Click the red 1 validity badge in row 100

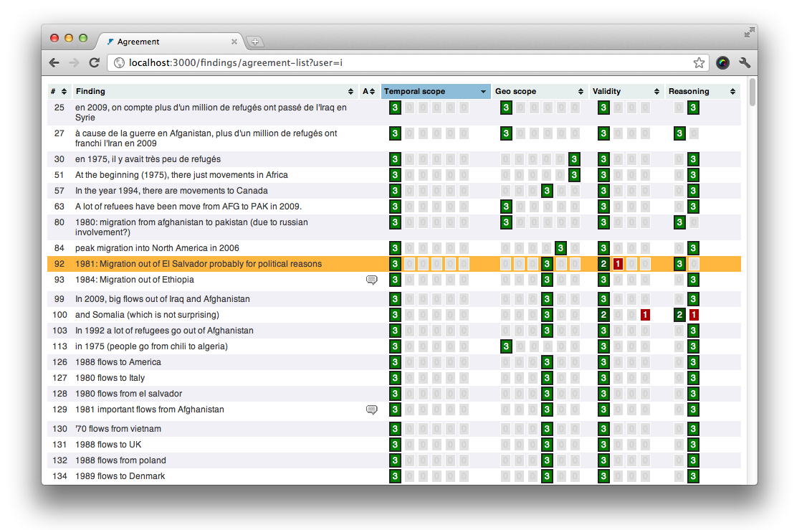tap(645, 315)
